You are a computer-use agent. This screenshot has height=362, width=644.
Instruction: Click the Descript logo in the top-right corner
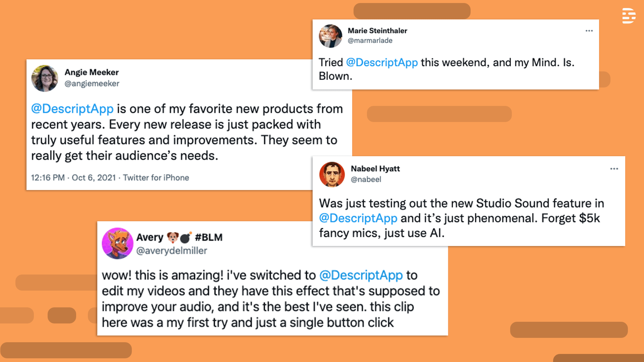[x=629, y=16]
